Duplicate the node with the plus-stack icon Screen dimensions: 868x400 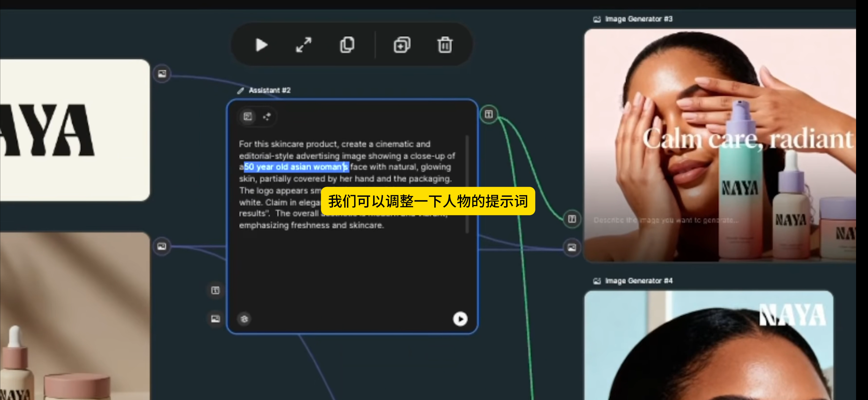click(x=402, y=45)
